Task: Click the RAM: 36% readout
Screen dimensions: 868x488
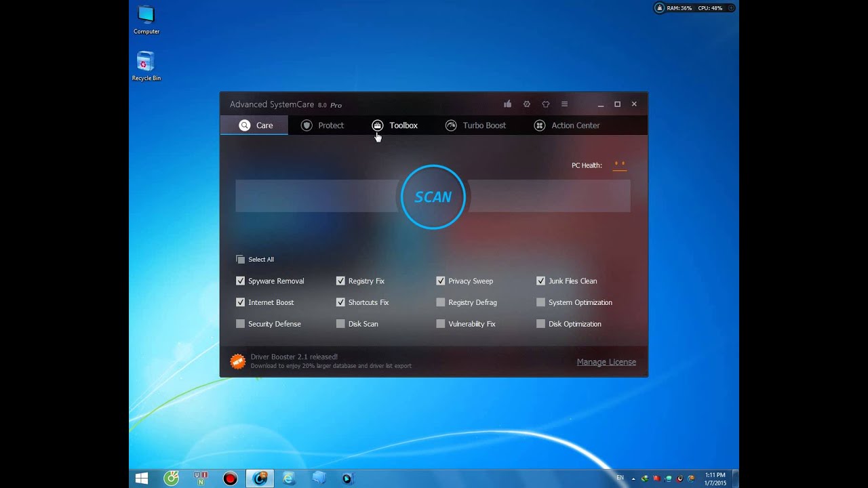Action: 679,8
